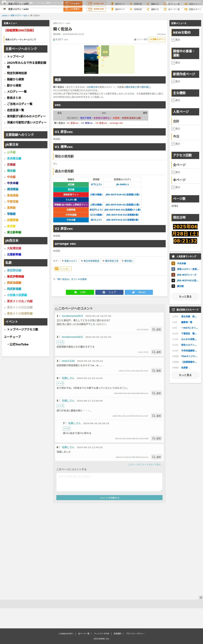
Task: Click the rank 1 badge in ranking
Action: pos(173,263)
